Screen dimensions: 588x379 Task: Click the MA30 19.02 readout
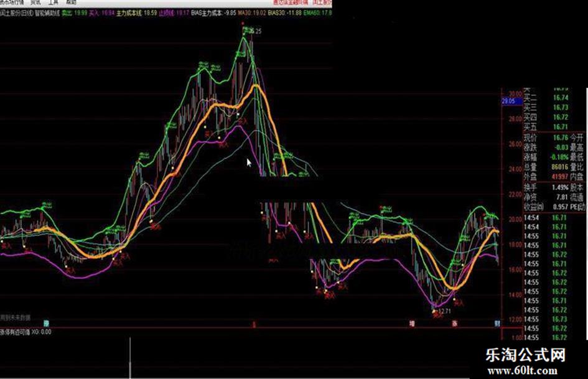[252, 13]
